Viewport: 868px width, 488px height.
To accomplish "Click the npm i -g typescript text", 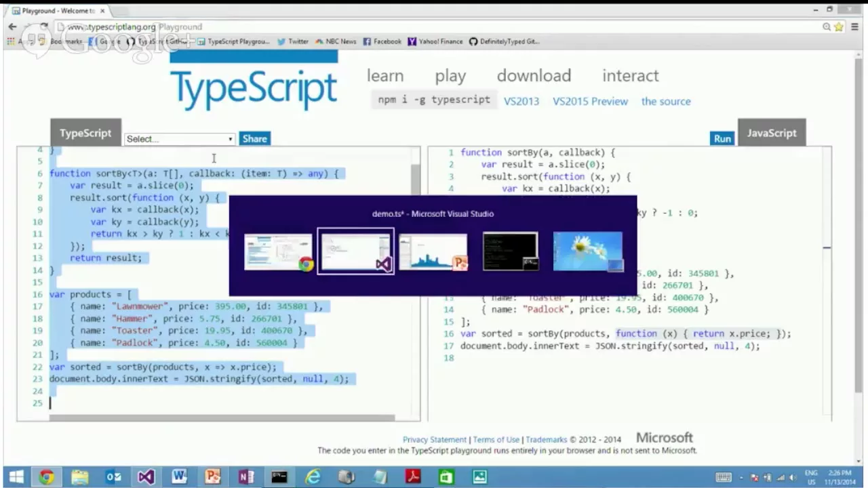I will coord(434,100).
